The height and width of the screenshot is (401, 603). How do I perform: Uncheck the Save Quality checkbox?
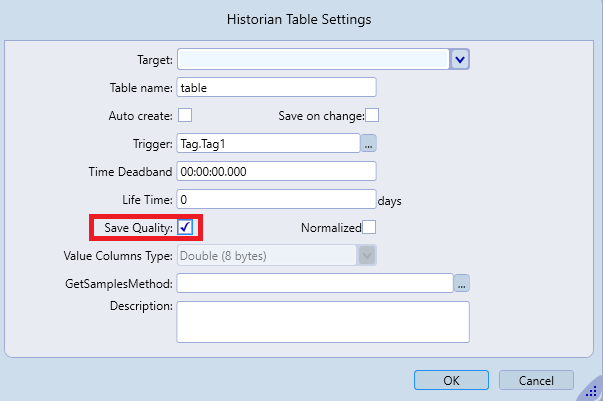click(185, 227)
